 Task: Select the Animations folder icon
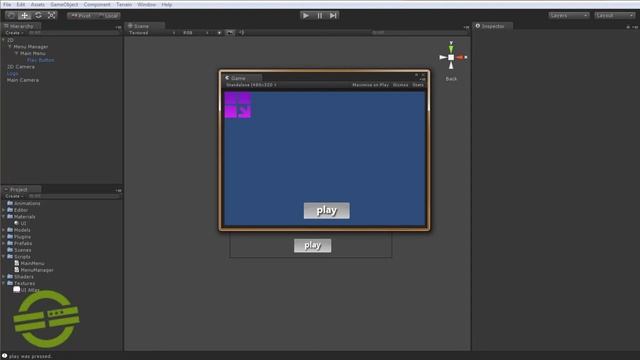pos(10,203)
